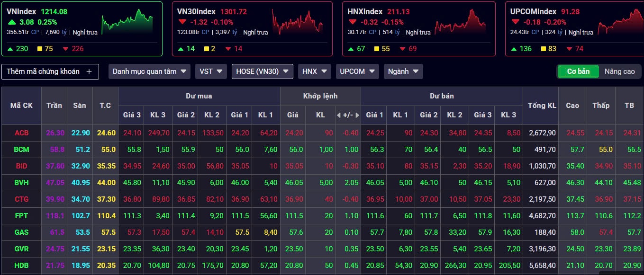644x275 pixels.
Task: Click the GAS high price 58.0
Action: tap(577, 232)
